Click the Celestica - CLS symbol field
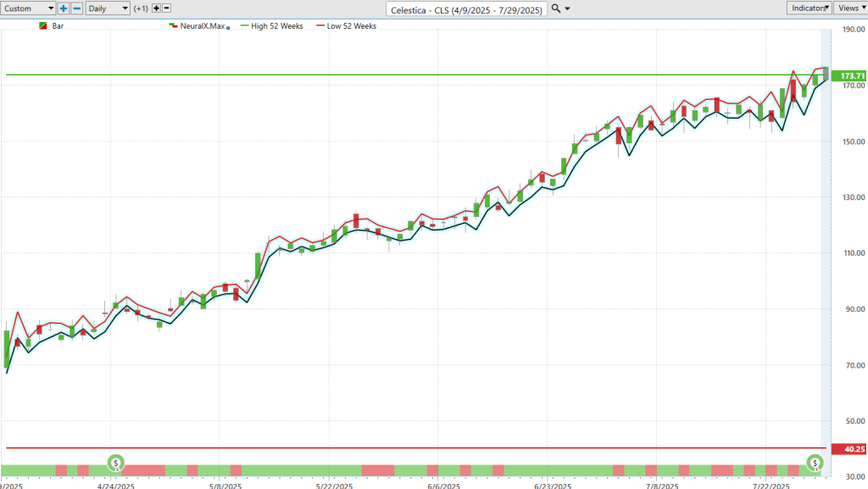This screenshot has height=489, width=868. [466, 8]
